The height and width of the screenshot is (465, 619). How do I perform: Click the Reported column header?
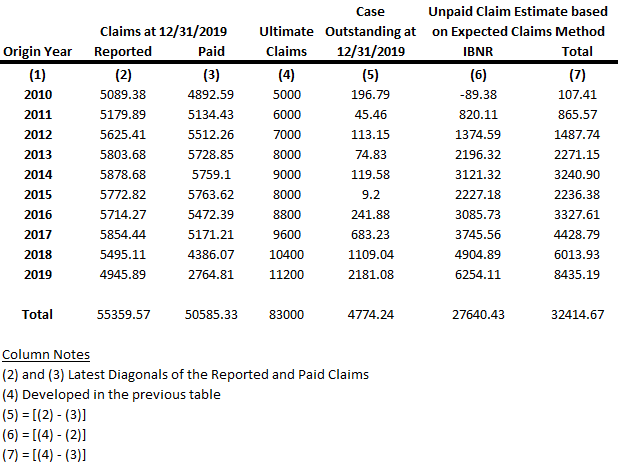tap(122, 51)
